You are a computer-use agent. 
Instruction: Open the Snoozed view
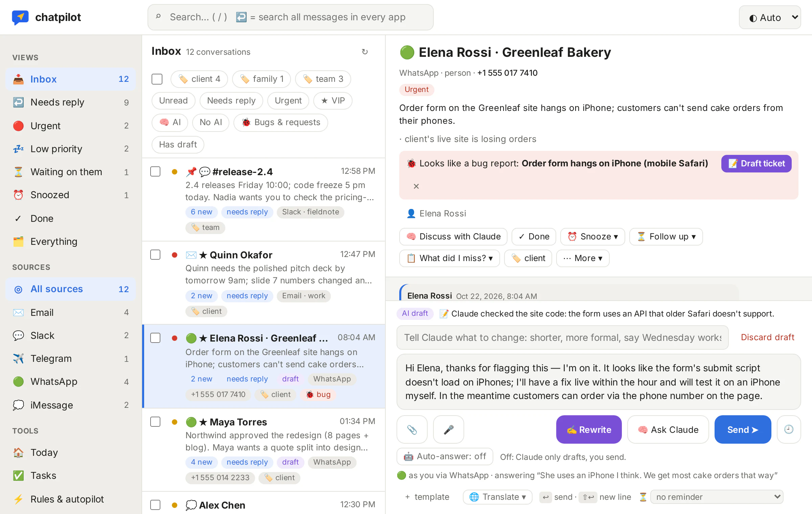70,195
